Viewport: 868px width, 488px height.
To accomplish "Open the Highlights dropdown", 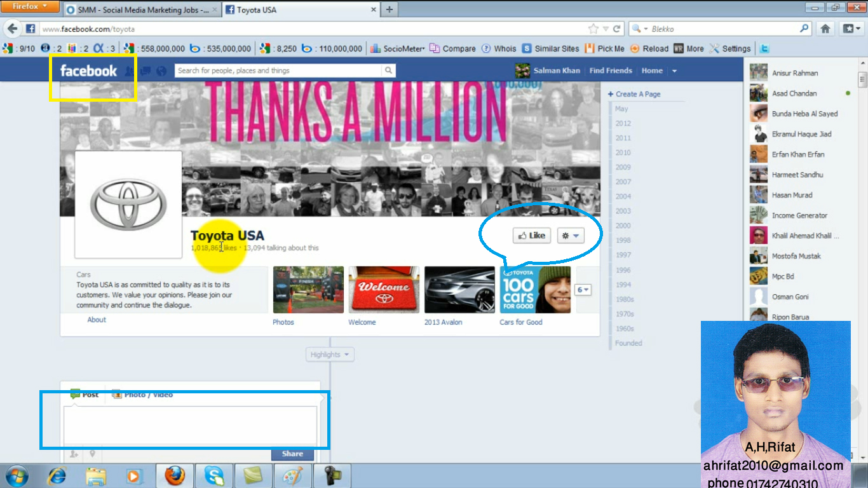I will [x=329, y=355].
